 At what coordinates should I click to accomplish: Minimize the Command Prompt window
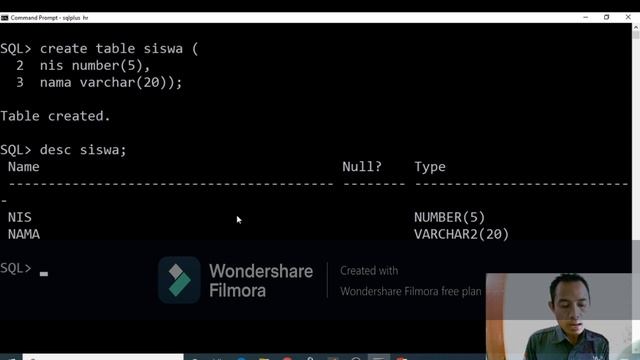[x=586, y=18]
